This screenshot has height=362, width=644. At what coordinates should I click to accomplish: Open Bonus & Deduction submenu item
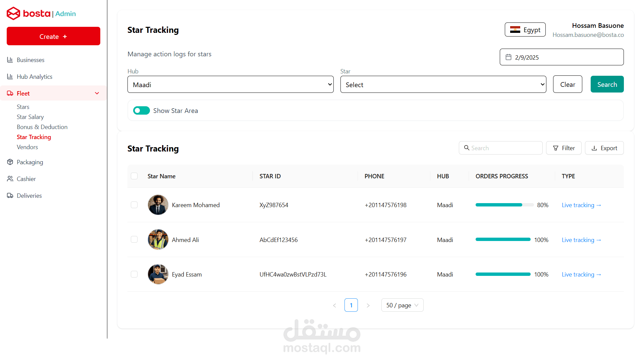[42, 127]
